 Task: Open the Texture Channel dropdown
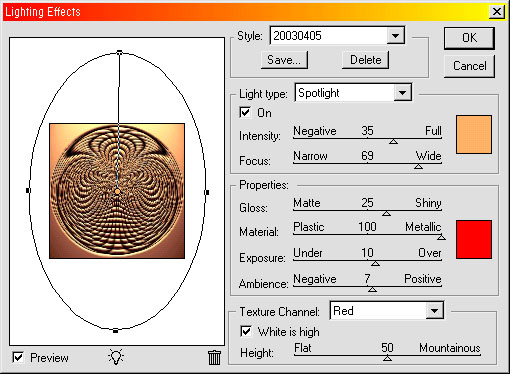pos(434,311)
